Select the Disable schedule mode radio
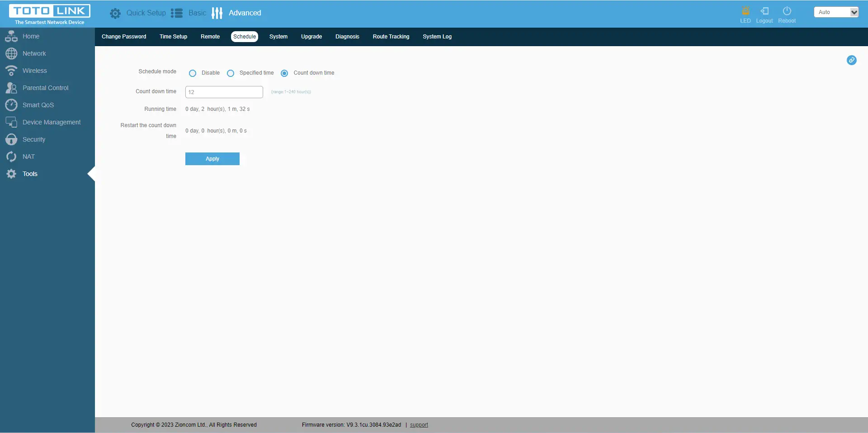The width and height of the screenshot is (868, 433). click(193, 73)
